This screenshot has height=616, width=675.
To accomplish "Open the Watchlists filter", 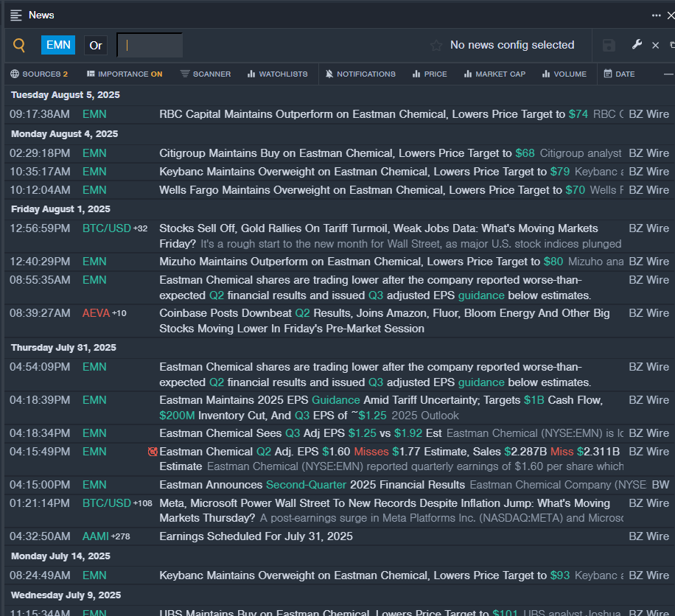I will click(278, 74).
